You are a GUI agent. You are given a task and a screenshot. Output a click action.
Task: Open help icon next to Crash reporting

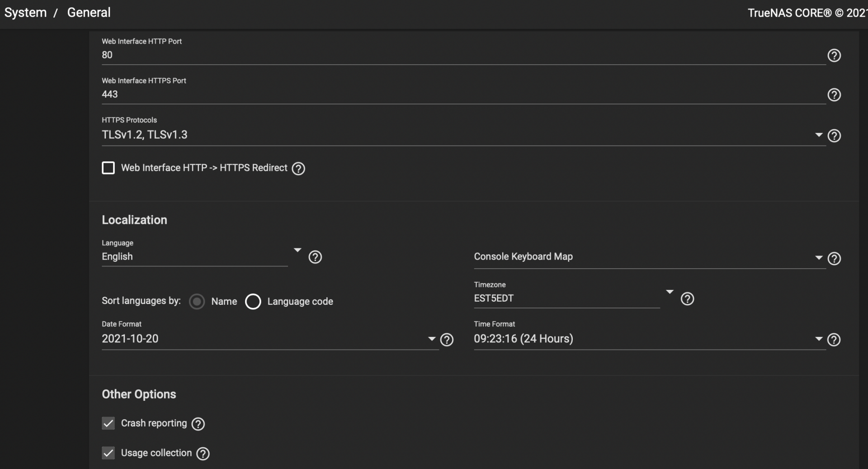coord(198,424)
